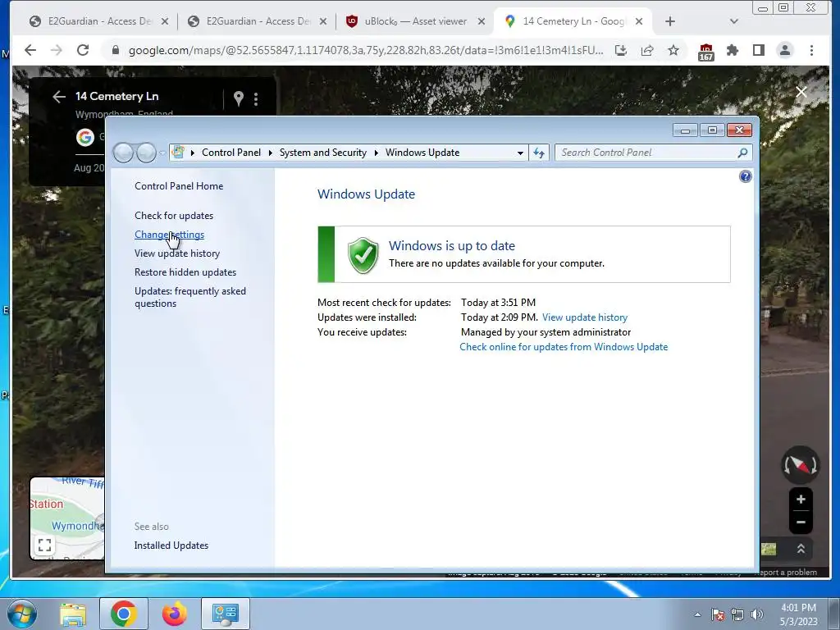Close the uBlock Asset viewer tab
840x630 pixels.
(x=481, y=21)
